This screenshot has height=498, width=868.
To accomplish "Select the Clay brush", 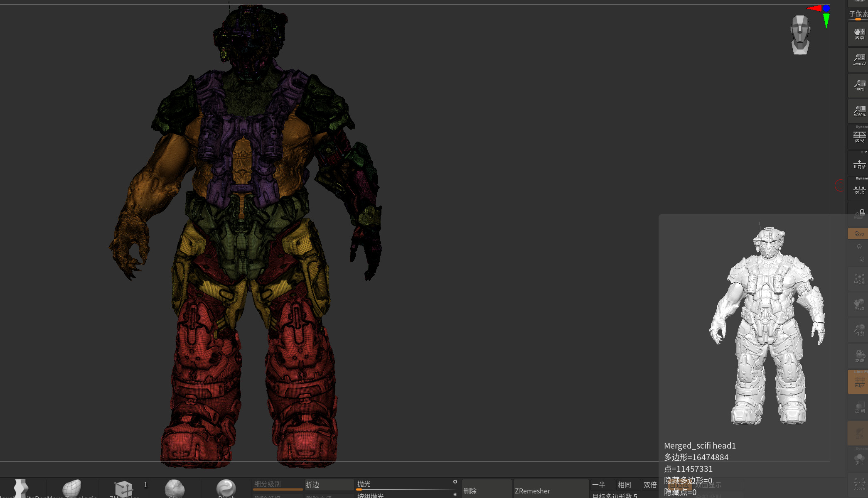I will pyautogui.click(x=175, y=488).
